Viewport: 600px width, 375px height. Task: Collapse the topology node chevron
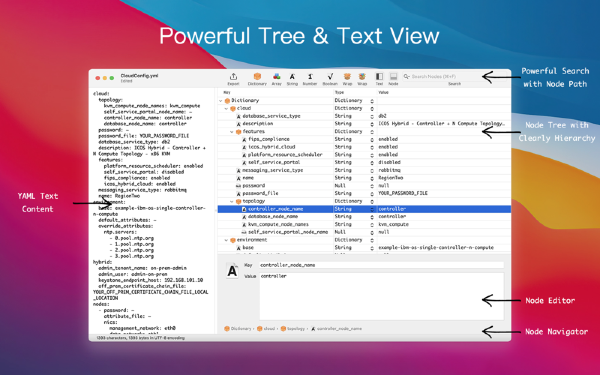tap(232, 201)
